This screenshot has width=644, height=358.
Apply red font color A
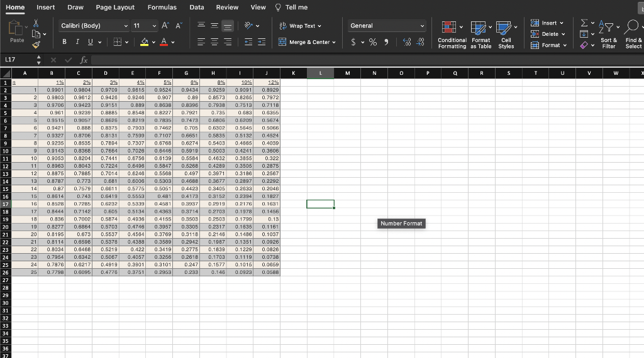click(x=164, y=42)
